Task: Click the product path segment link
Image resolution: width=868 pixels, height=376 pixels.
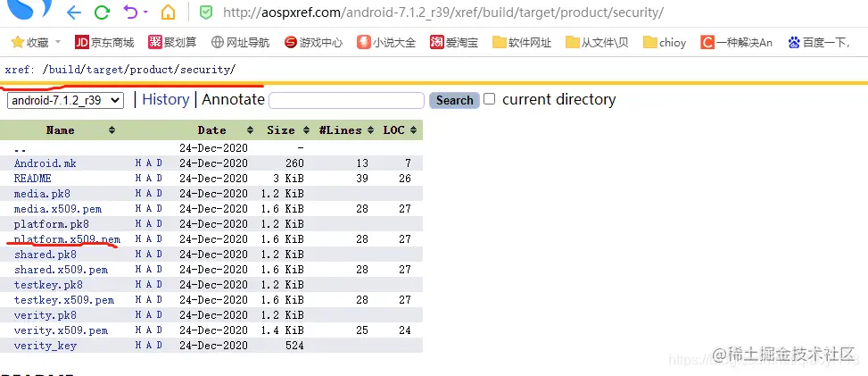Action: [151, 70]
